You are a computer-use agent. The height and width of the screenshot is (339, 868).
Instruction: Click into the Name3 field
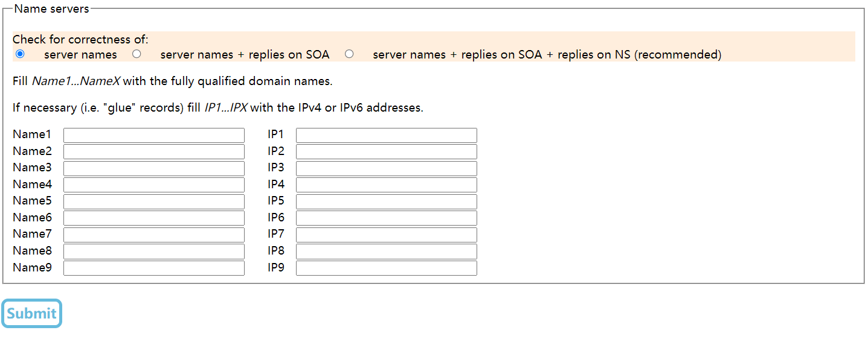[154, 168]
